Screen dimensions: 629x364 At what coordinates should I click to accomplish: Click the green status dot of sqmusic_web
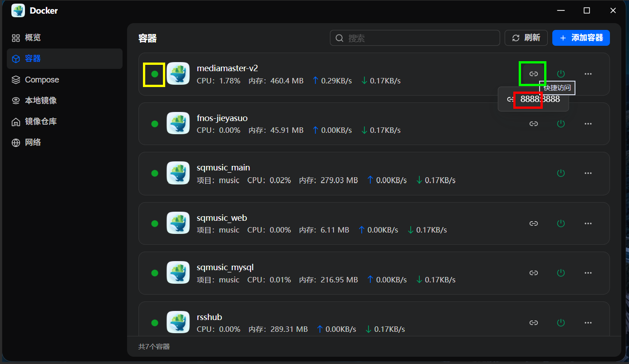(x=155, y=223)
